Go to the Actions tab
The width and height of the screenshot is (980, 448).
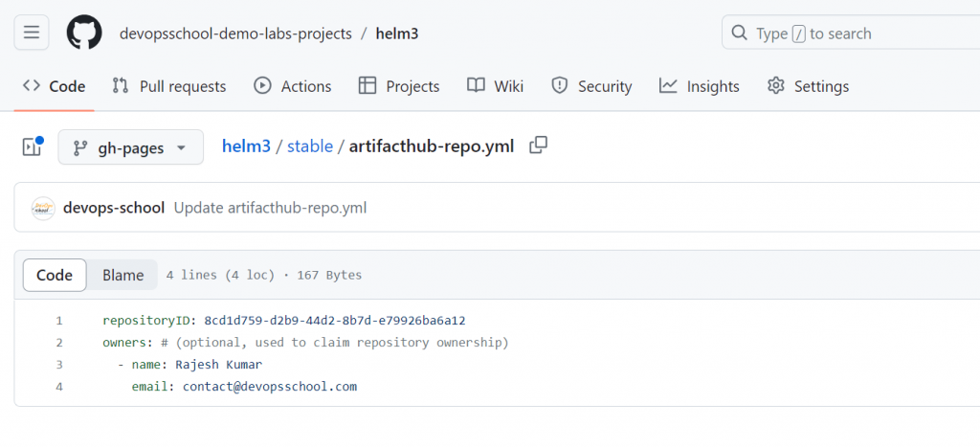293,86
